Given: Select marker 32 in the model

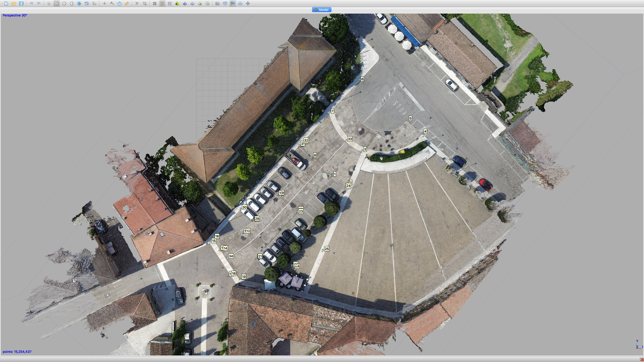Looking at the screenshot, I should tap(306, 140).
